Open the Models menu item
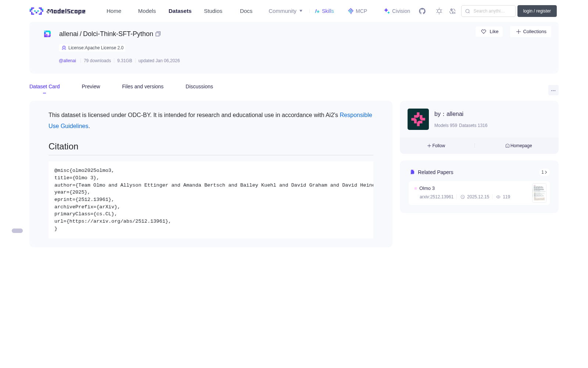The image size is (588, 368). (x=147, y=11)
